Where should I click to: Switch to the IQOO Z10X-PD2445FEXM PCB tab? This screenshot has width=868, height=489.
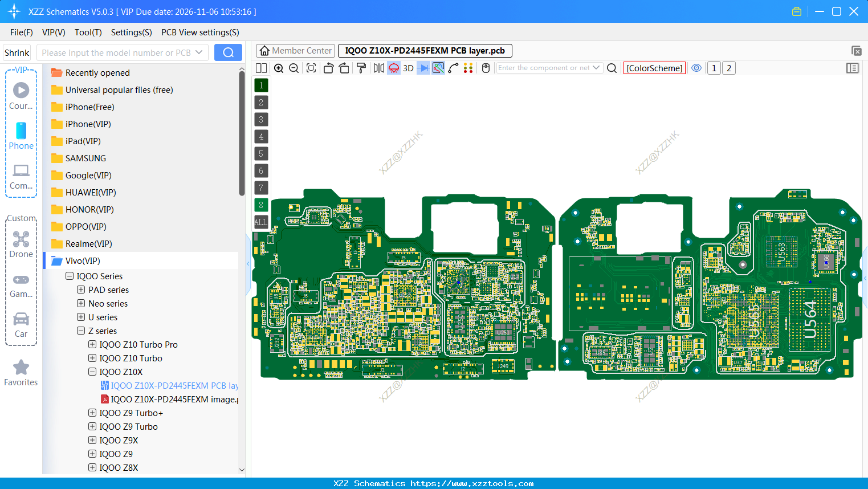[x=423, y=50]
